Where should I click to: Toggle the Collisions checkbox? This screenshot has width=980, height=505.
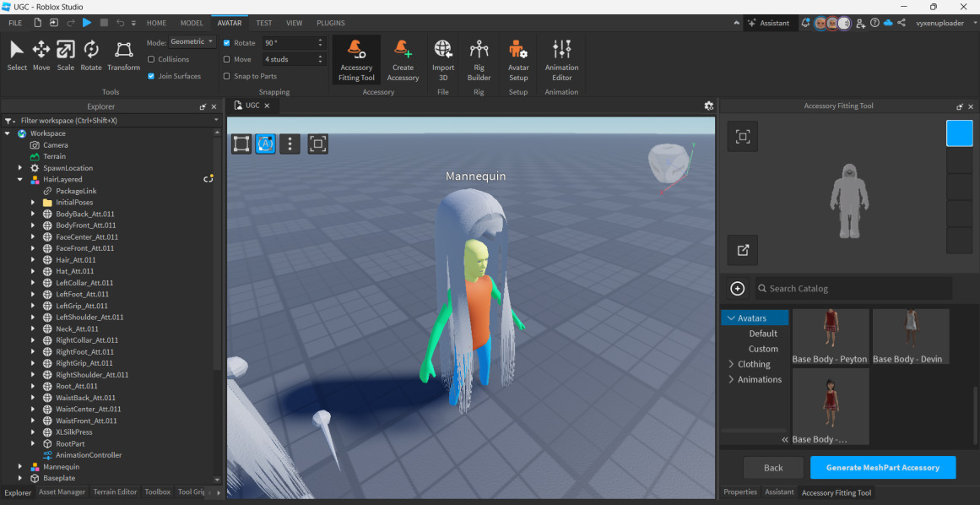click(151, 59)
